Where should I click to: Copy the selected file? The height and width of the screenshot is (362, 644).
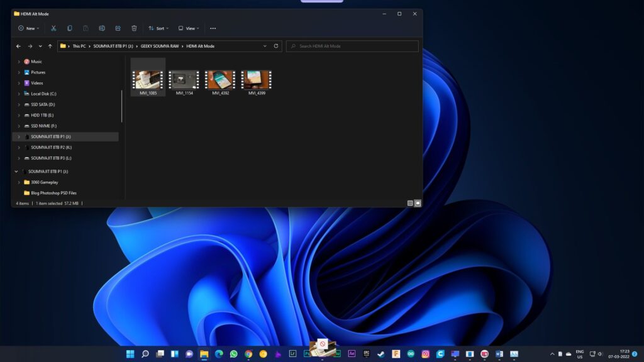[69, 28]
